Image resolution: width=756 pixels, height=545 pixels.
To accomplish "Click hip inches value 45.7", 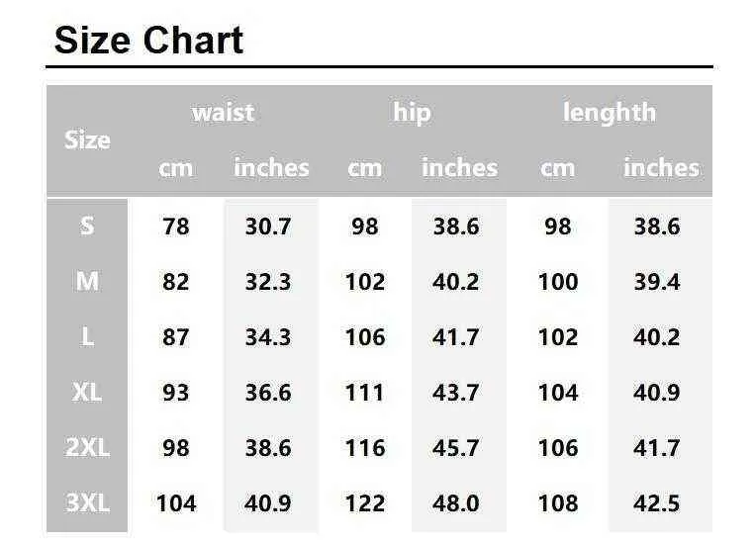I will pyautogui.click(x=456, y=448).
